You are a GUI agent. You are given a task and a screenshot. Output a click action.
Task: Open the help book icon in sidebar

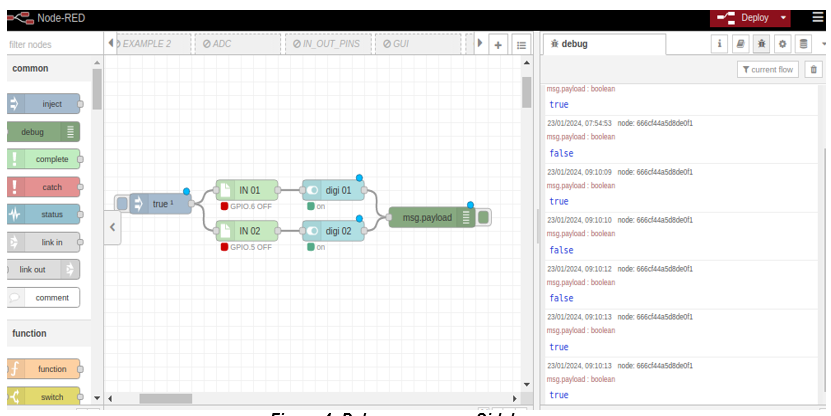[739, 44]
